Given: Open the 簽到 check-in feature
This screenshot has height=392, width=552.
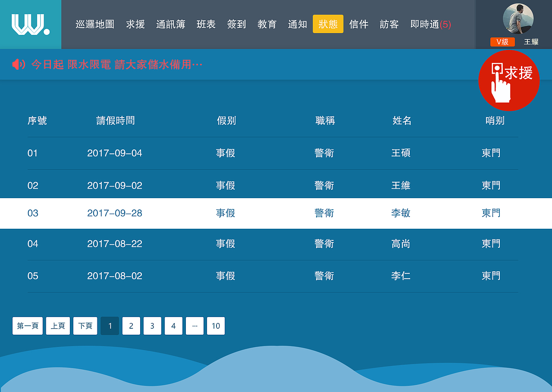Looking at the screenshot, I should coord(236,25).
